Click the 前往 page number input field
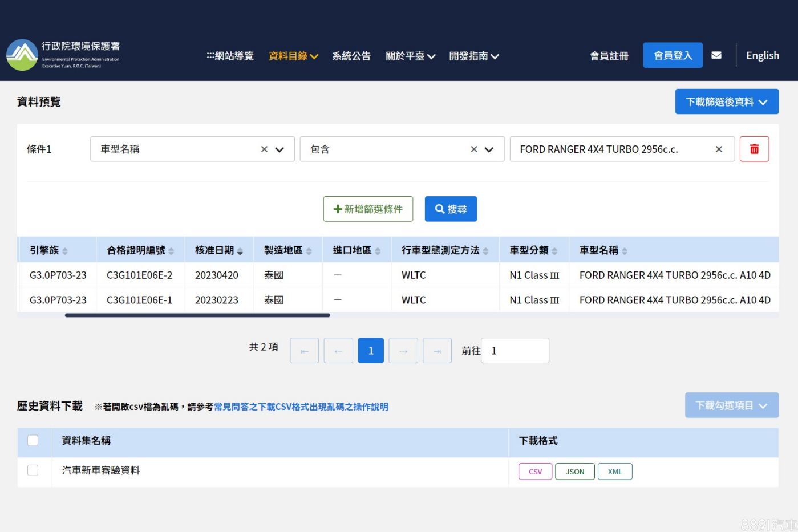 pos(515,351)
